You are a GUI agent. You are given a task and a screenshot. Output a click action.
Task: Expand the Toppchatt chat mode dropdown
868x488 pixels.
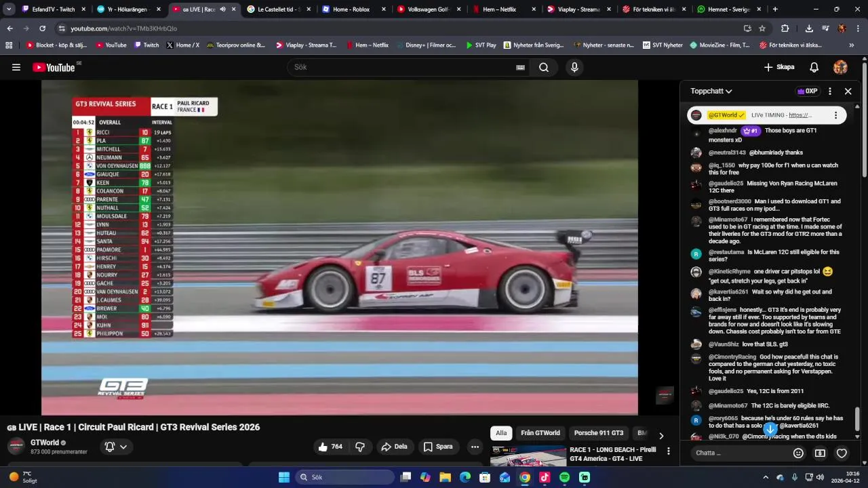pyautogui.click(x=711, y=91)
